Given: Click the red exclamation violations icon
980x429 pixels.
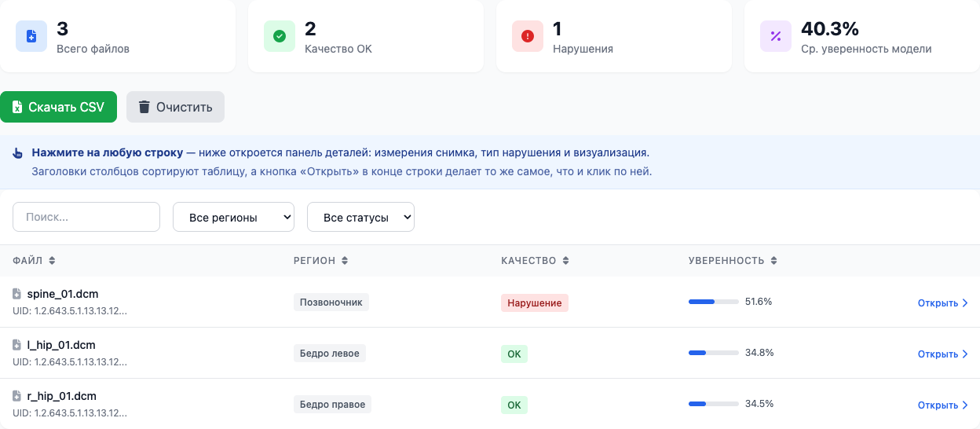Looking at the screenshot, I should (x=528, y=36).
